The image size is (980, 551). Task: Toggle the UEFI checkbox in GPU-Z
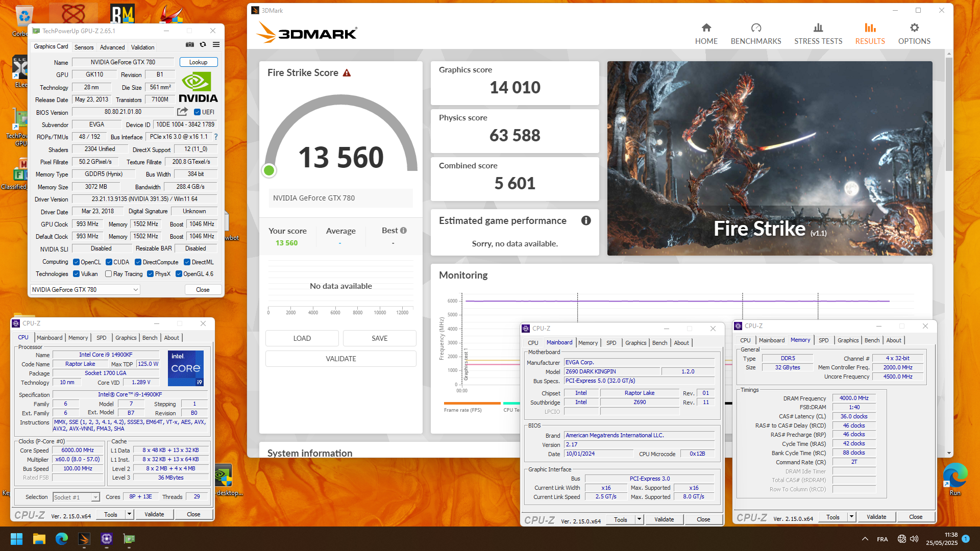pyautogui.click(x=197, y=112)
